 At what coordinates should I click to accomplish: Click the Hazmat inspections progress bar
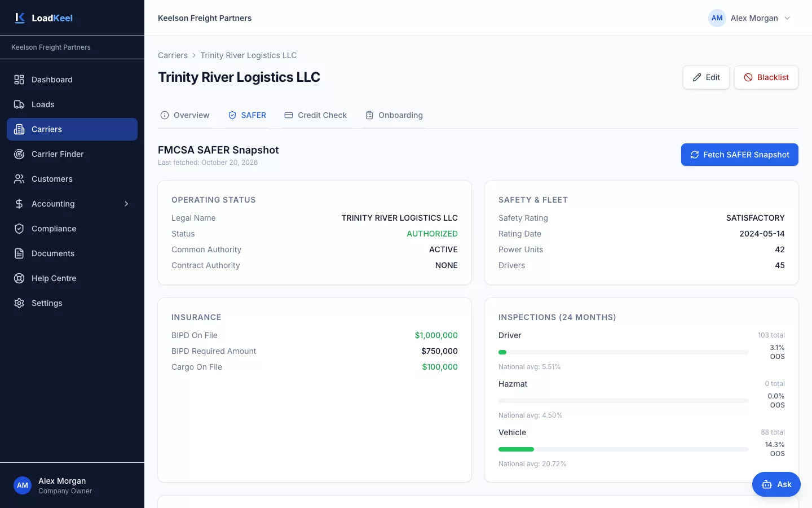[x=624, y=401]
